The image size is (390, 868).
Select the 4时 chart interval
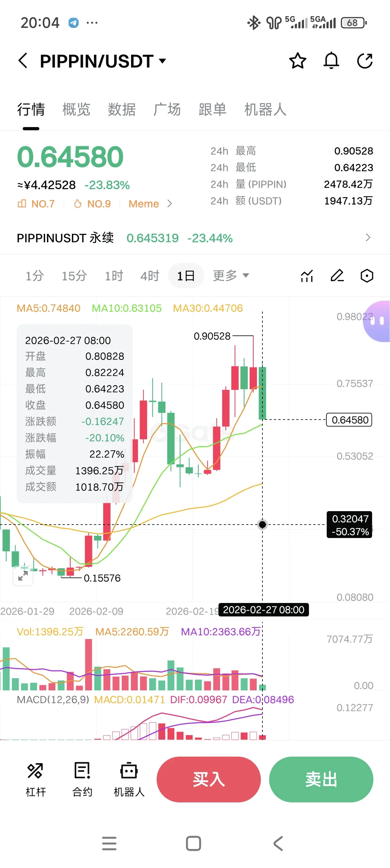tap(150, 276)
